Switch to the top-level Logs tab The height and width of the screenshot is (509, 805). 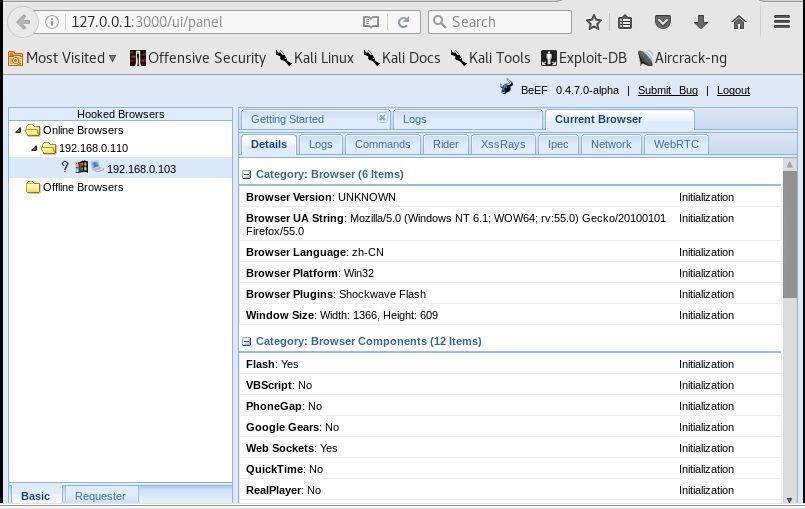click(x=468, y=119)
